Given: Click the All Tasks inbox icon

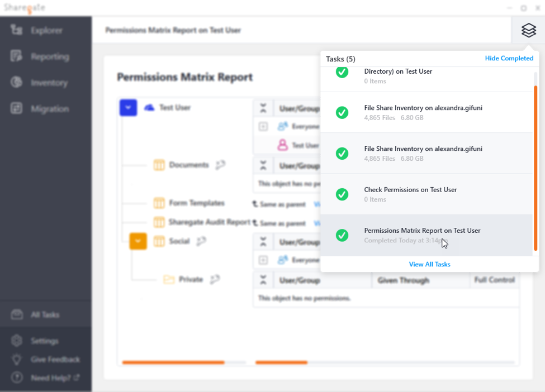Looking at the screenshot, I should [17, 314].
